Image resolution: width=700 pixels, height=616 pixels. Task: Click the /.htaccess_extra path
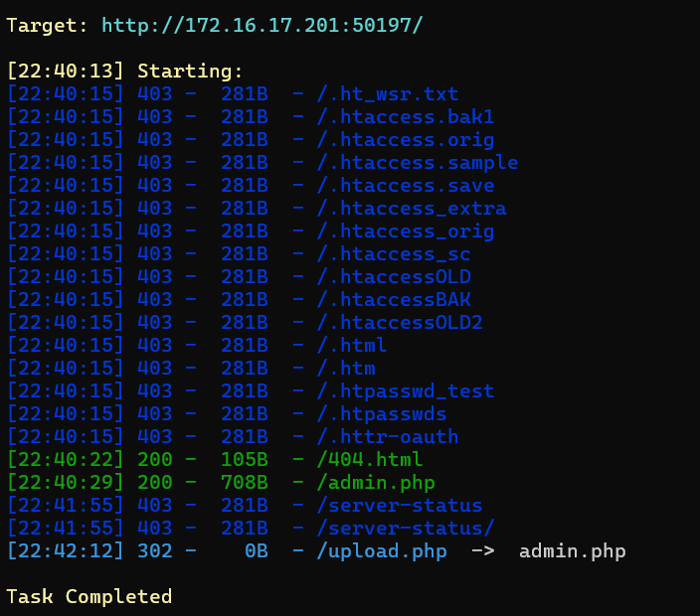click(x=412, y=209)
